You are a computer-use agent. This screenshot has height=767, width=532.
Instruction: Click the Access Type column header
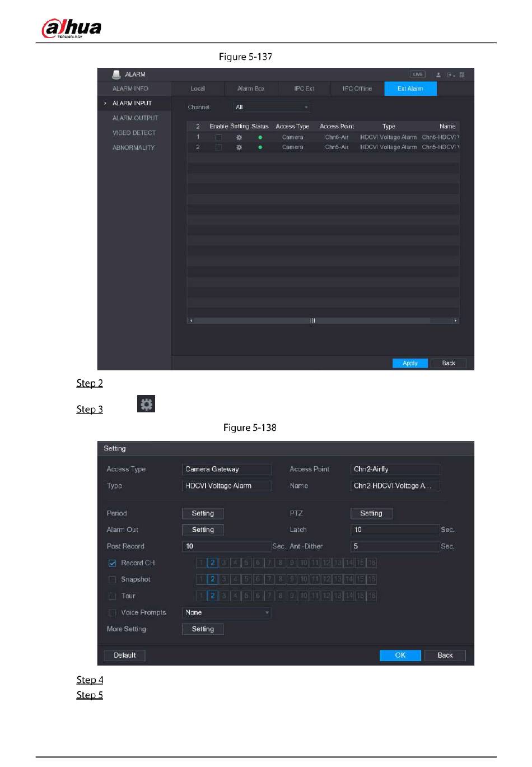292,127
